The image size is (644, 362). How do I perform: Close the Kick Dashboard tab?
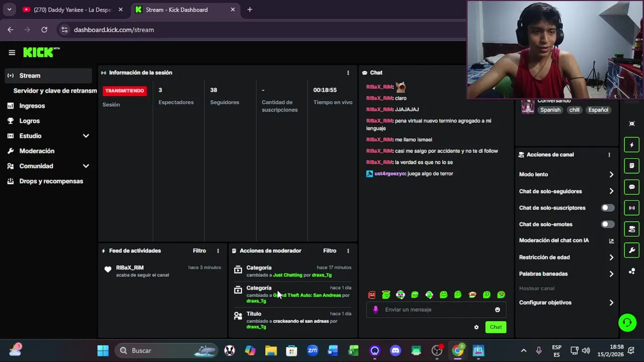(x=232, y=10)
